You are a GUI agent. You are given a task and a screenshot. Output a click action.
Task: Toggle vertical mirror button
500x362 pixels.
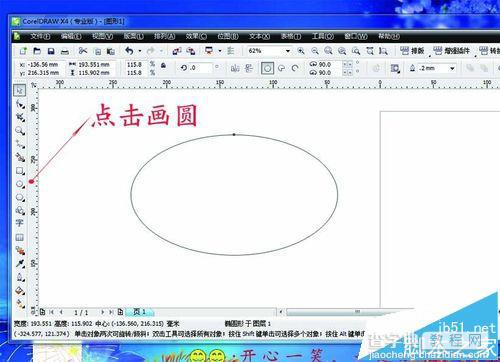[x=249, y=68]
